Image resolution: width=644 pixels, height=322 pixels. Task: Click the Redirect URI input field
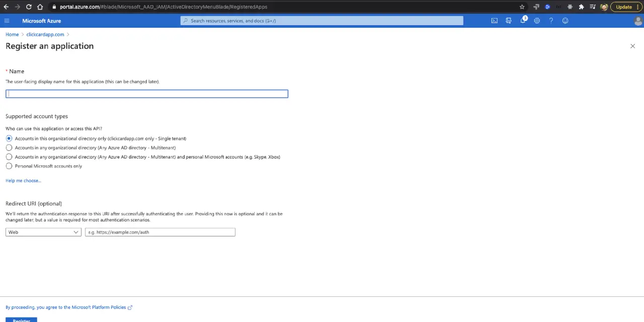click(x=160, y=232)
